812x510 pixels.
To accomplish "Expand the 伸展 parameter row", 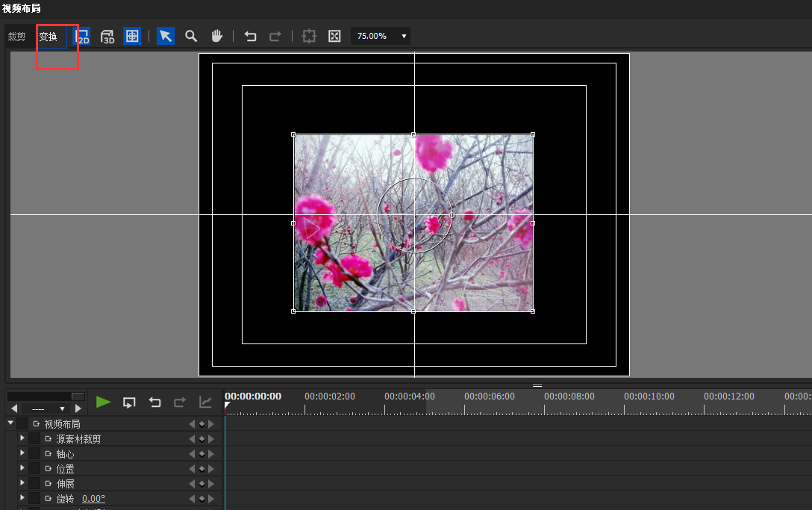I will coord(22,484).
